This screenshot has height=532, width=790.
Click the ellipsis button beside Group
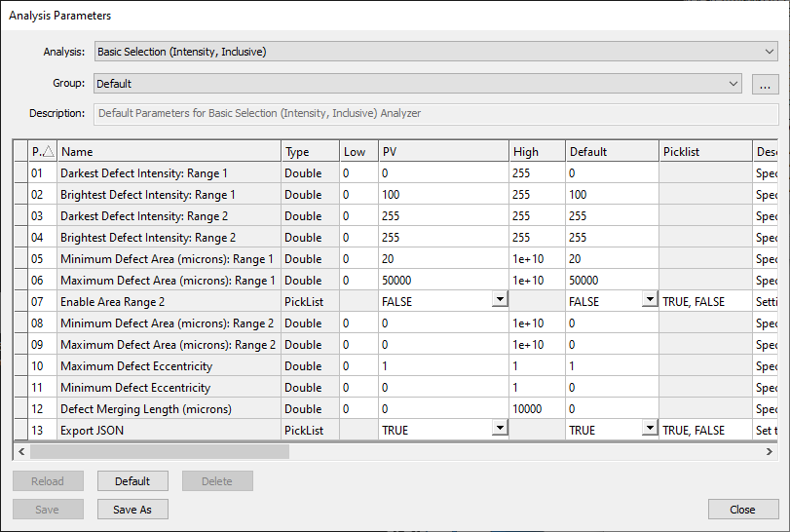tap(766, 85)
